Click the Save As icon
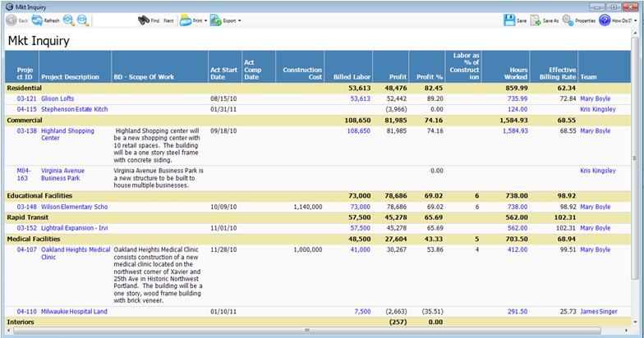 coord(536,20)
